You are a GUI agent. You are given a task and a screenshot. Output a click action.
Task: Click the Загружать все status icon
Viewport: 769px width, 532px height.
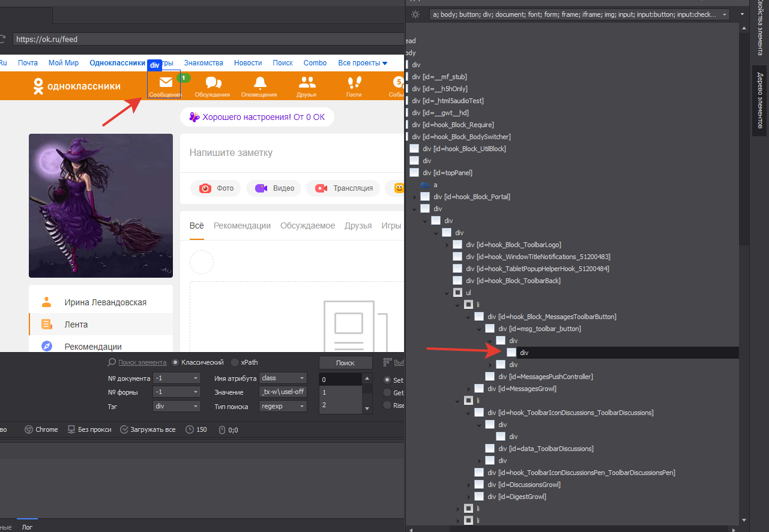pos(124,429)
